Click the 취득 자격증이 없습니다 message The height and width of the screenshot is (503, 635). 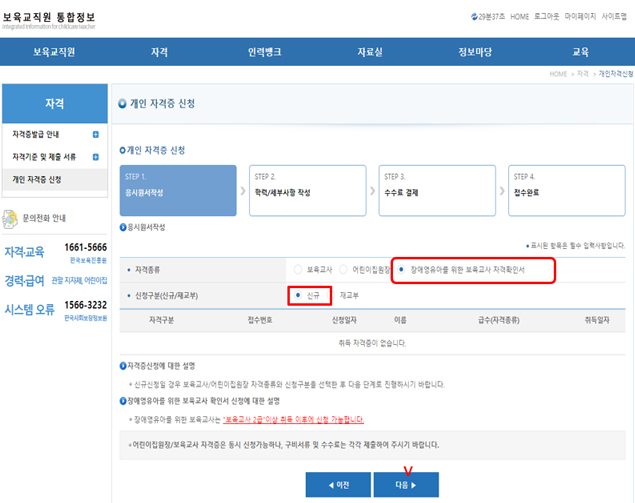[372, 343]
